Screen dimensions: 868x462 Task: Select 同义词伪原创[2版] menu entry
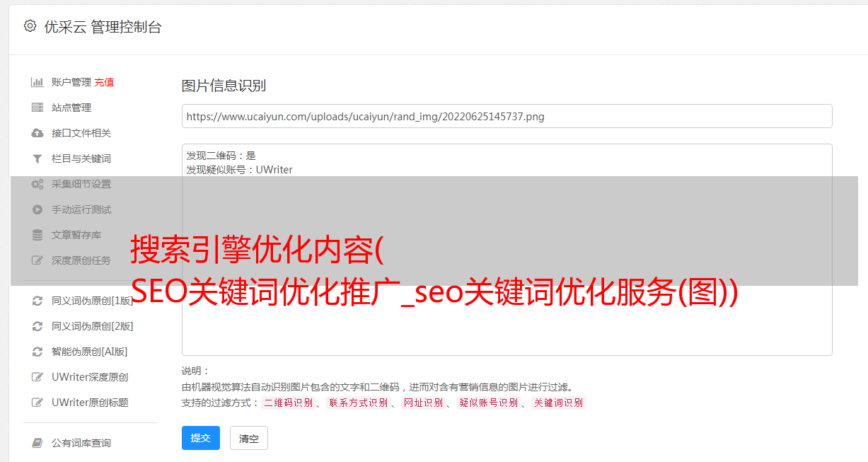tap(93, 326)
